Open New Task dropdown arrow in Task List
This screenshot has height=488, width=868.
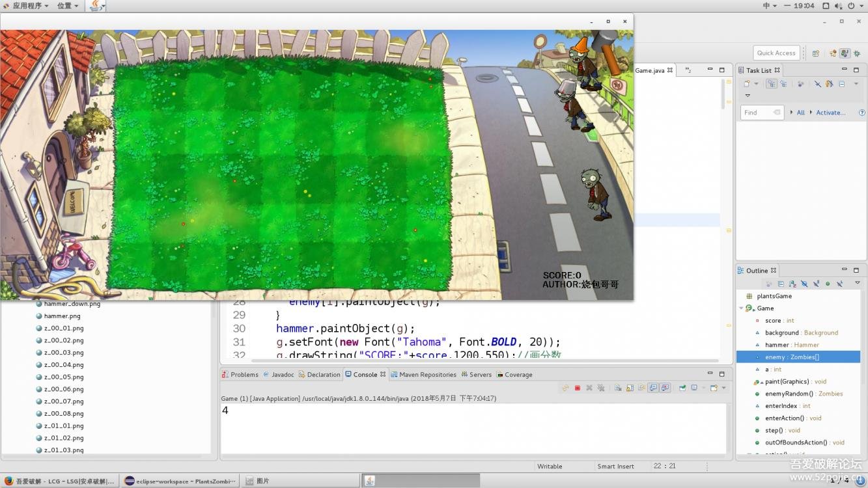click(756, 83)
